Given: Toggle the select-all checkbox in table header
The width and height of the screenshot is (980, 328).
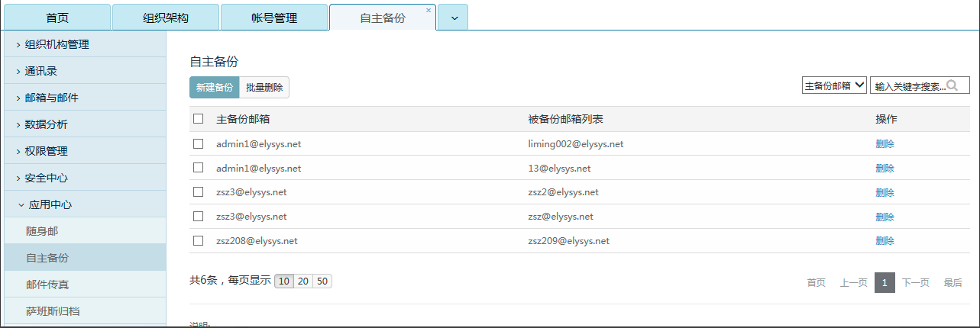Looking at the screenshot, I should [199, 119].
